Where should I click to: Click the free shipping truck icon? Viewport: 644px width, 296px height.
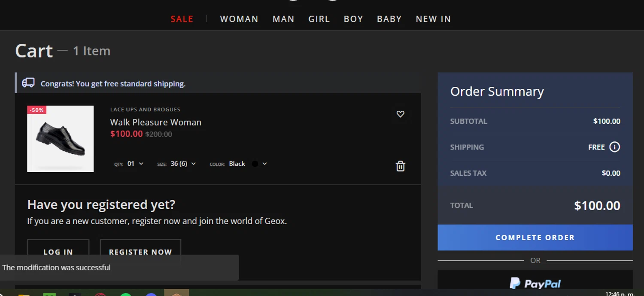pos(28,83)
